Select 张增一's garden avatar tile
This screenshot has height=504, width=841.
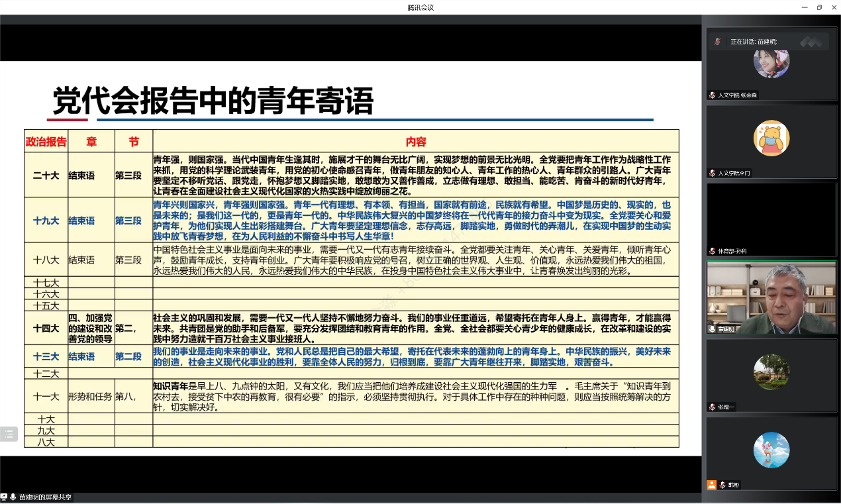(x=771, y=372)
